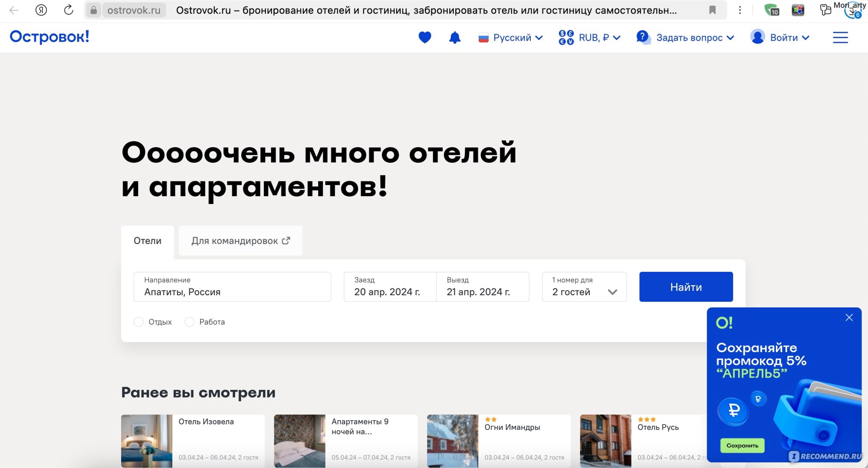Click the Yandex browser home icon

pos(41,10)
